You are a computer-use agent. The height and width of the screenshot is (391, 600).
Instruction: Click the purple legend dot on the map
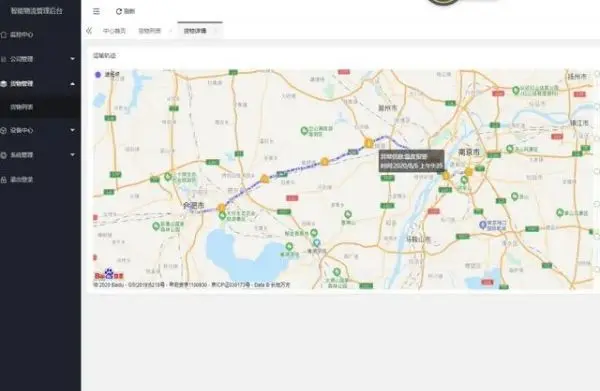coord(98,75)
